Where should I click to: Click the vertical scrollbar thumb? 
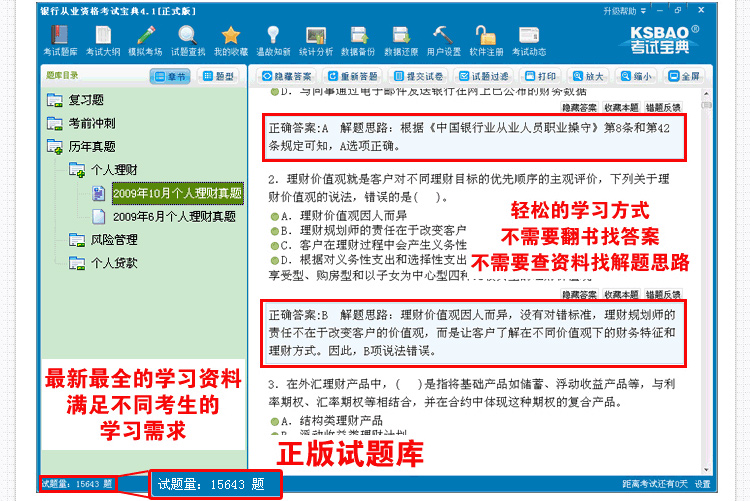coord(706,105)
